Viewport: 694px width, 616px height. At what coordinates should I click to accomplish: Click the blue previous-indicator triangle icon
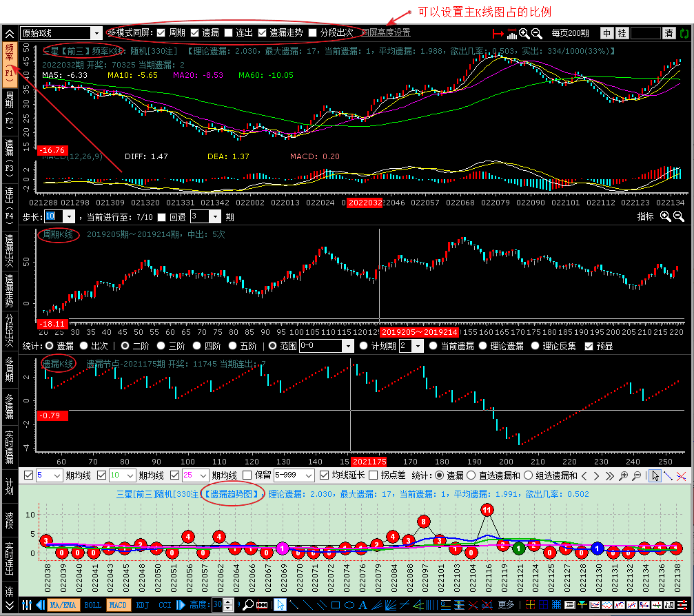click(x=40, y=605)
